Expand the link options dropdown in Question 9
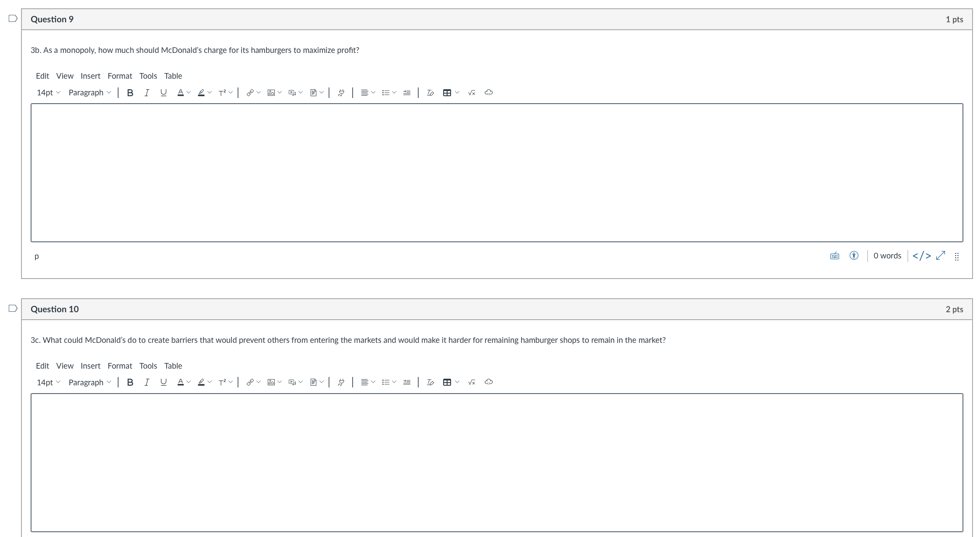 (259, 93)
